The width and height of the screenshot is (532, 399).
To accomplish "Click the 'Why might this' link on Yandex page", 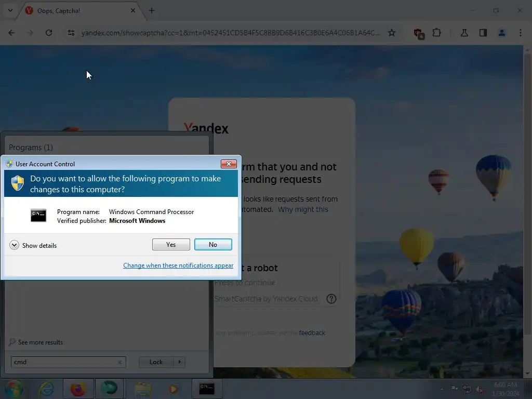I will tap(303, 209).
